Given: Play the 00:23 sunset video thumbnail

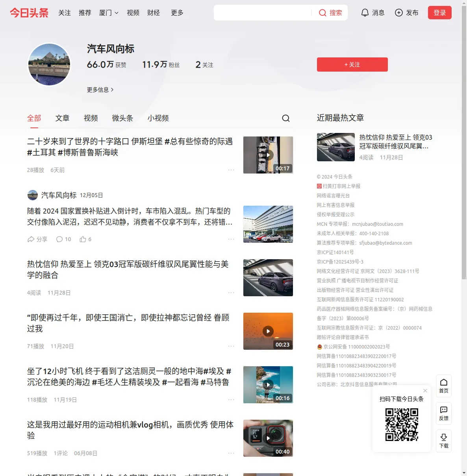Looking at the screenshot, I should (x=268, y=331).
